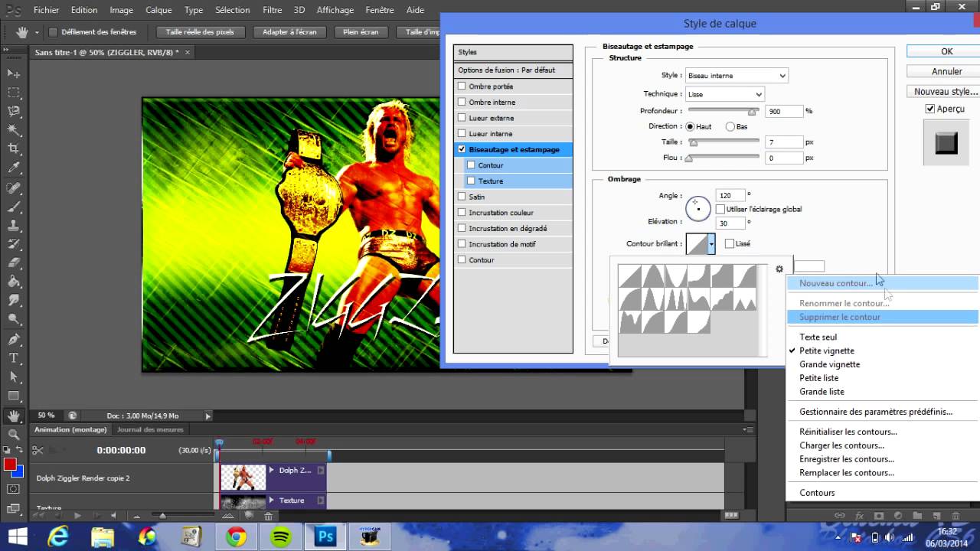The image size is (980, 551).
Task: Select the Bas direction radio button
Action: pyautogui.click(x=730, y=126)
